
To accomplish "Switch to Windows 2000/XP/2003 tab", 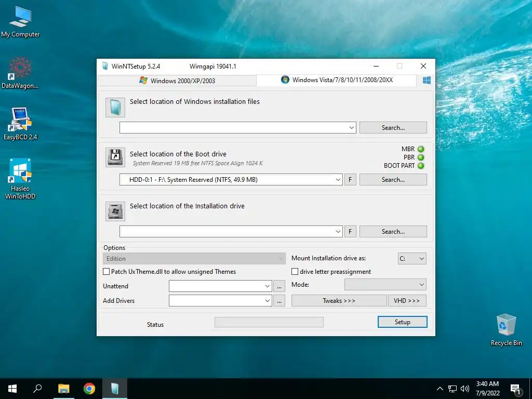I will click(177, 81).
